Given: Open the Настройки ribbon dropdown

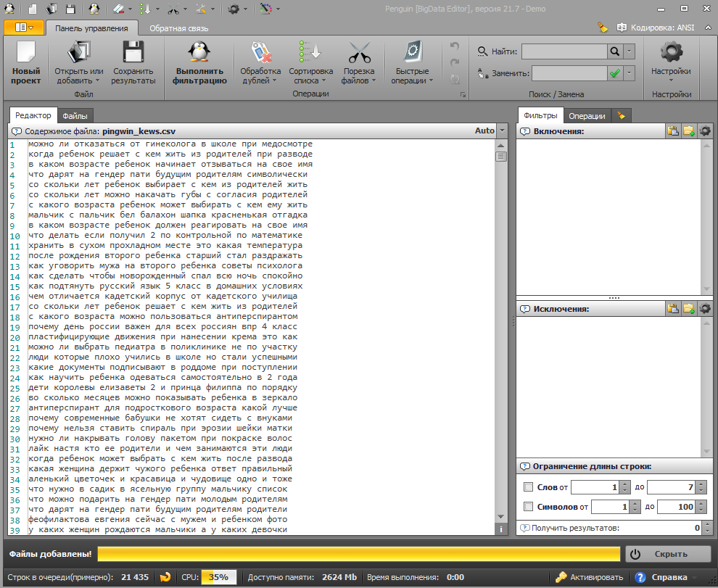Looking at the screenshot, I should [671, 63].
